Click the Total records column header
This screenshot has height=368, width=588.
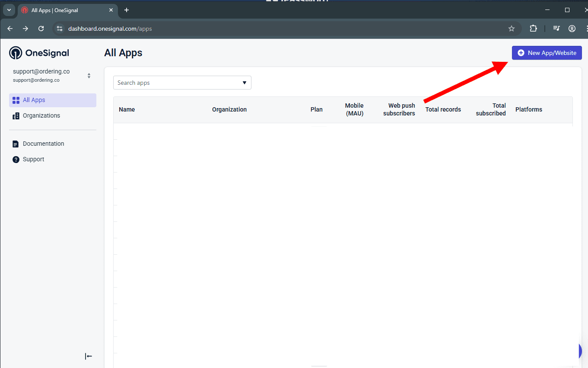point(443,109)
